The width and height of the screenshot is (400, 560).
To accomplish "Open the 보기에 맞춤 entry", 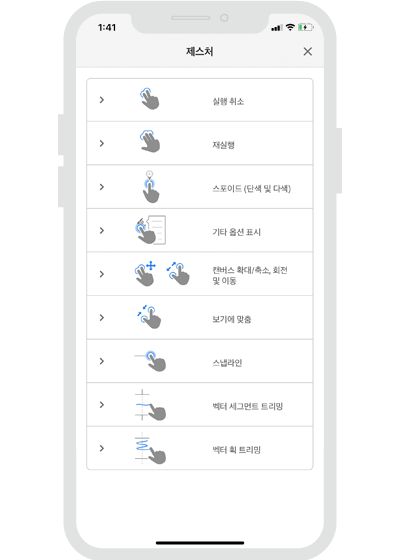I will (x=200, y=318).
